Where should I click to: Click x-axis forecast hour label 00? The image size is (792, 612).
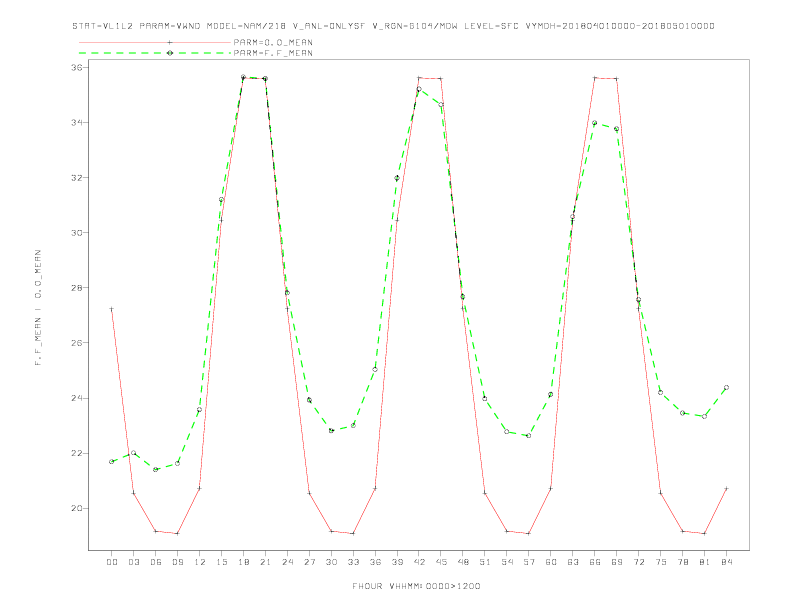click(112, 562)
